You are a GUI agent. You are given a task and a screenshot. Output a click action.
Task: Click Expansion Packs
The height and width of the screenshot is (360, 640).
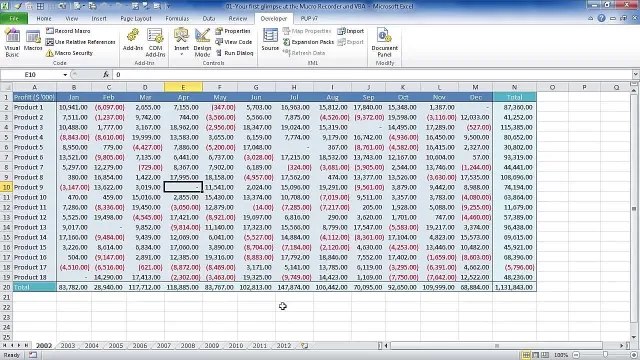click(309, 42)
